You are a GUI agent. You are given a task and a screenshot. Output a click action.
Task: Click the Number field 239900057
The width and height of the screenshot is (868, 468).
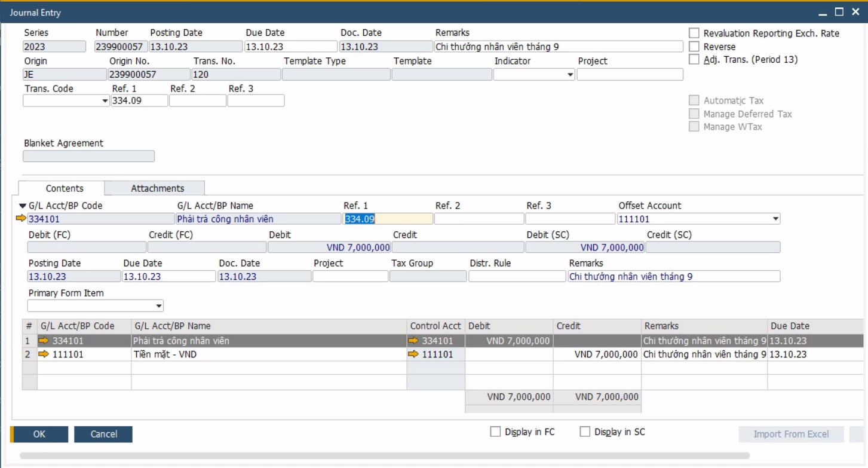tap(121, 47)
